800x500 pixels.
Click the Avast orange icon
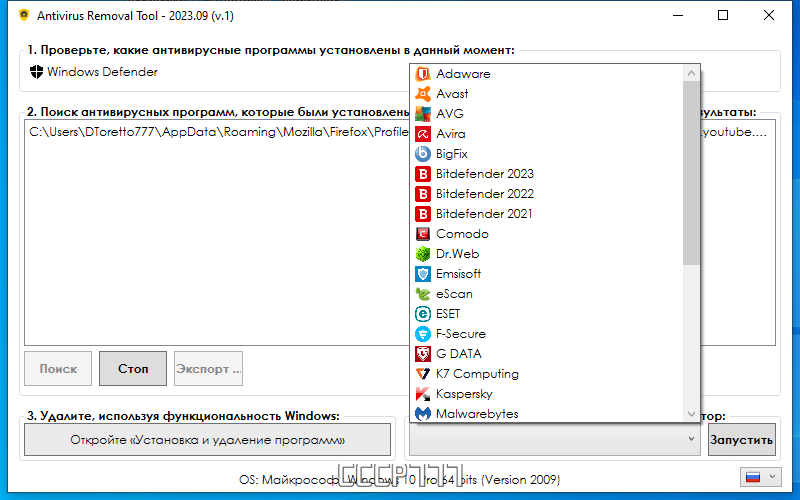423,94
